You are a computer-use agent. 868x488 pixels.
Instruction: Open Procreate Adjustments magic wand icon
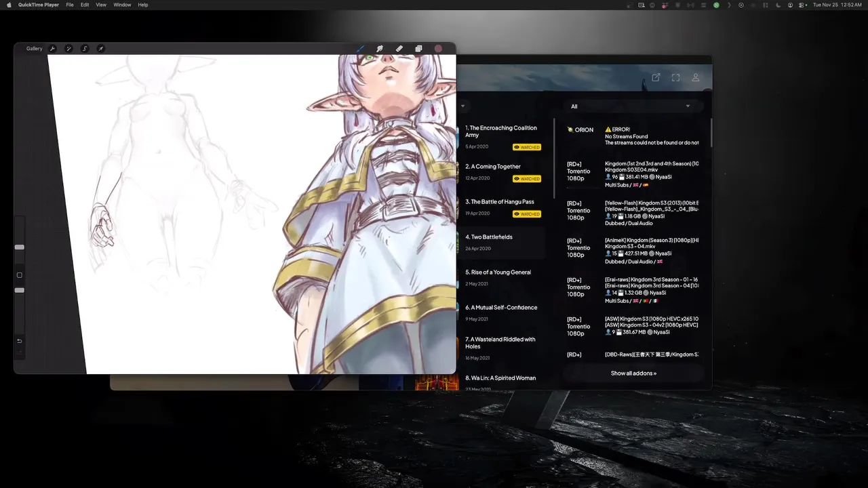[68, 49]
